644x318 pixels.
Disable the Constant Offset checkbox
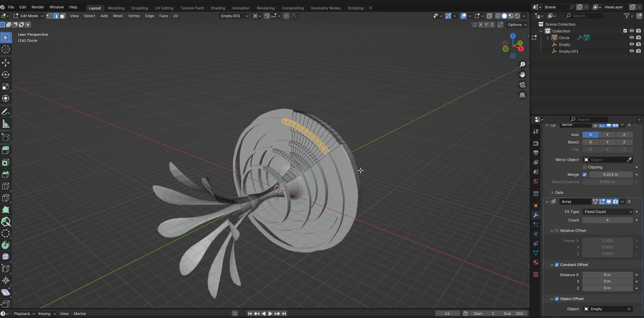tap(557, 265)
